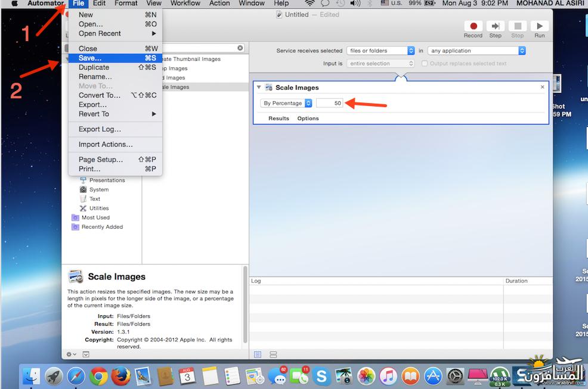
Task: Click the Stop toolbar icon
Action: pyautogui.click(x=517, y=26)
